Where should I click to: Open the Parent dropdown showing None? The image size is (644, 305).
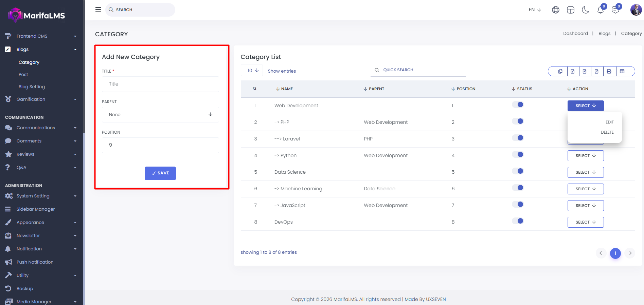[160, 115]
